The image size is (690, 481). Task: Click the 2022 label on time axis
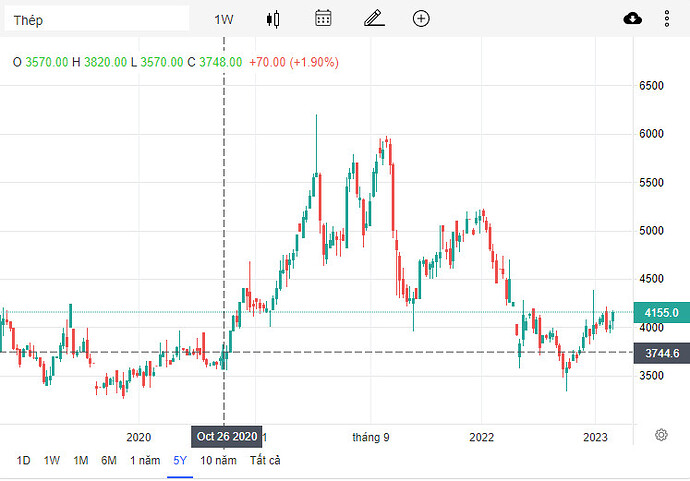coord(481,437)
